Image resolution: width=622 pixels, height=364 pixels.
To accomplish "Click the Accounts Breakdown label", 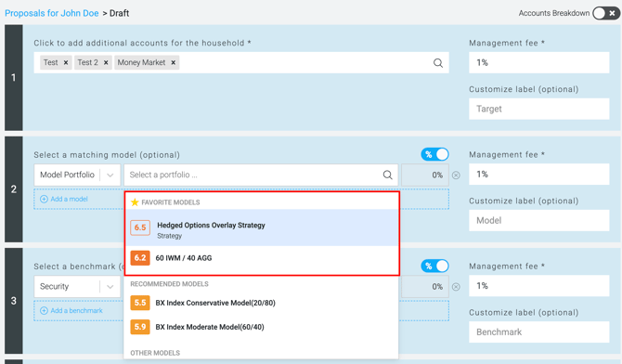I will (554, 13).
